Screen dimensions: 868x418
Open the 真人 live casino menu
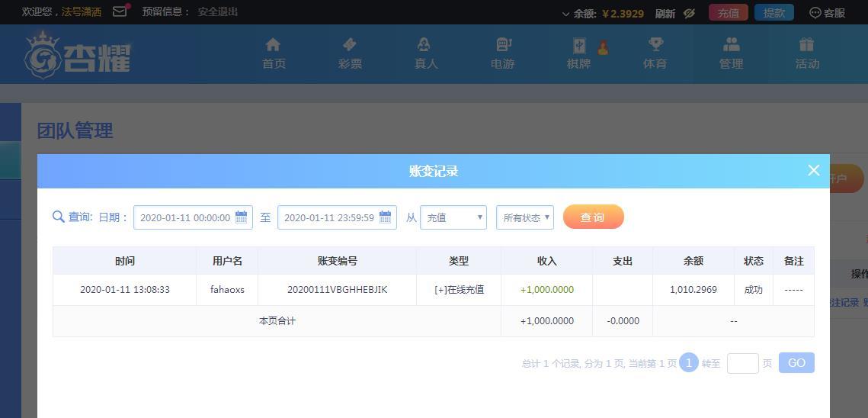pos(426,53)
